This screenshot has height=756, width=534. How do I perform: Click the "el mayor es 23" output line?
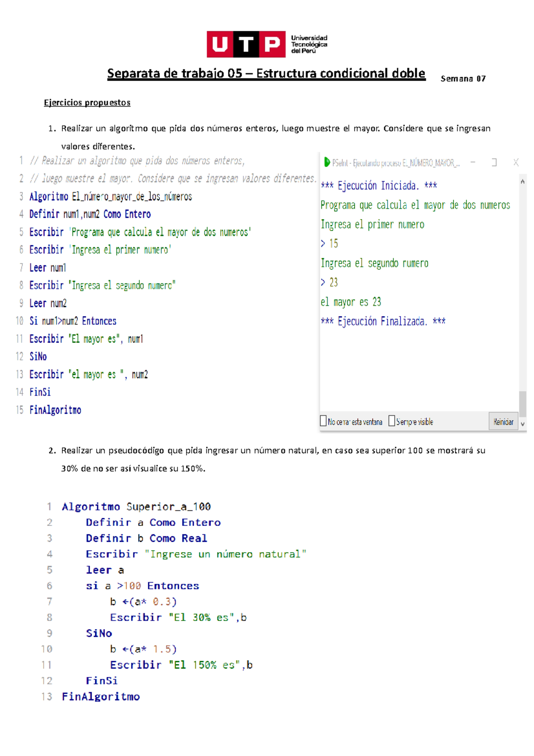coord(351,302)
